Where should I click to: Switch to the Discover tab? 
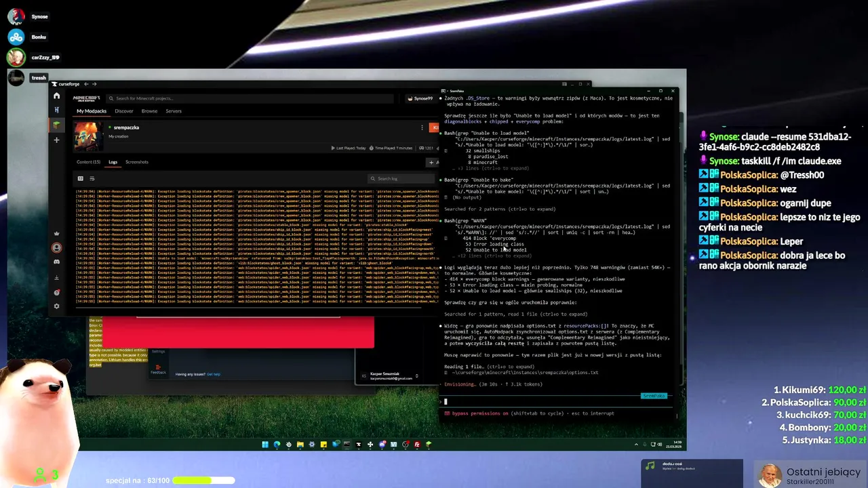(124, 111)
